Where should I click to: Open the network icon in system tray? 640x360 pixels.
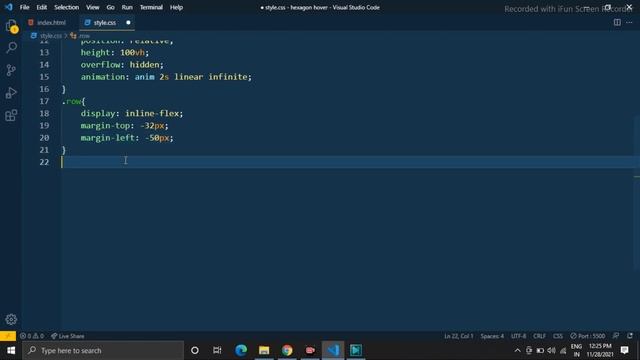563,350
